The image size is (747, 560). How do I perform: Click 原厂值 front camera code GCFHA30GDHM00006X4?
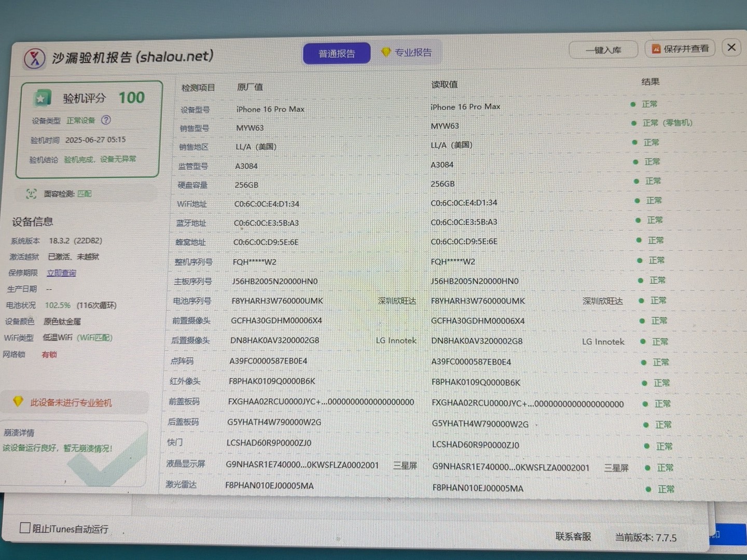(x=276, y=320)
